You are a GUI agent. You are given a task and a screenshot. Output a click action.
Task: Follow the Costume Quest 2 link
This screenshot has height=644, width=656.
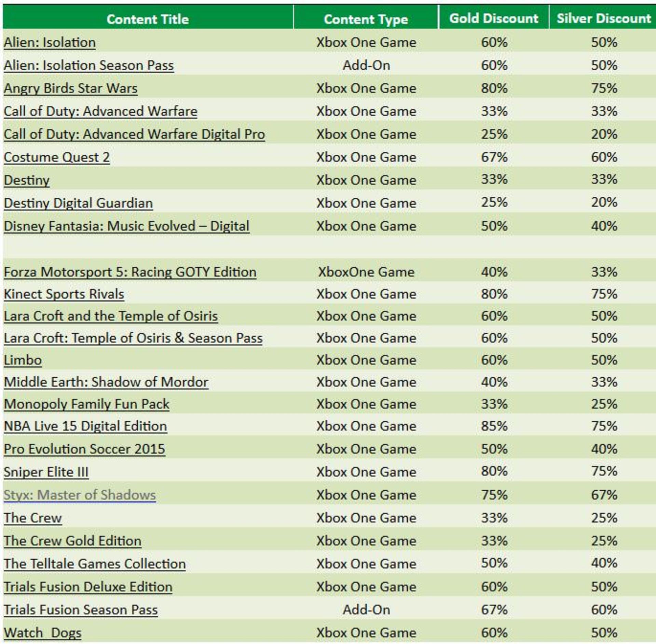[57, 157]
